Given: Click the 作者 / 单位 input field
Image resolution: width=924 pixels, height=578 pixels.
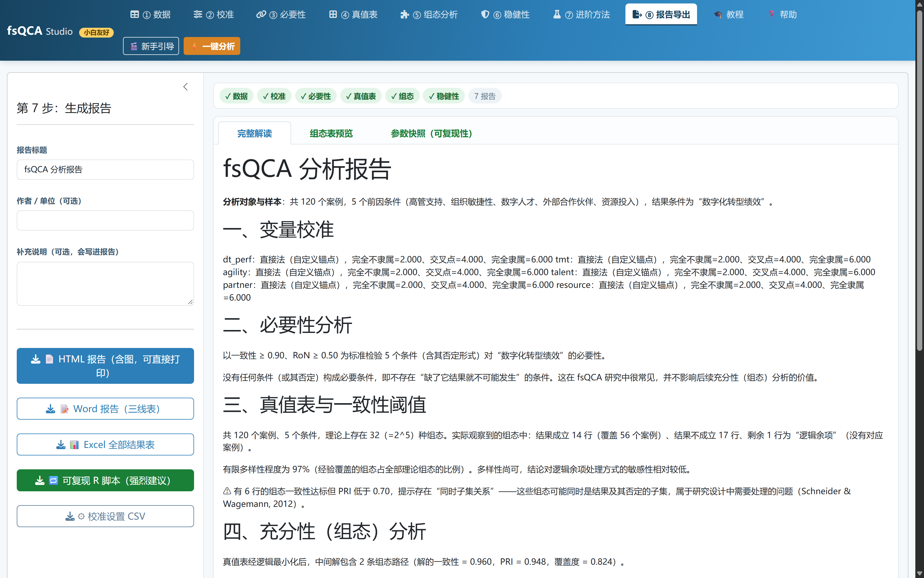Looking at the screenshot, I should click(105, 221).
